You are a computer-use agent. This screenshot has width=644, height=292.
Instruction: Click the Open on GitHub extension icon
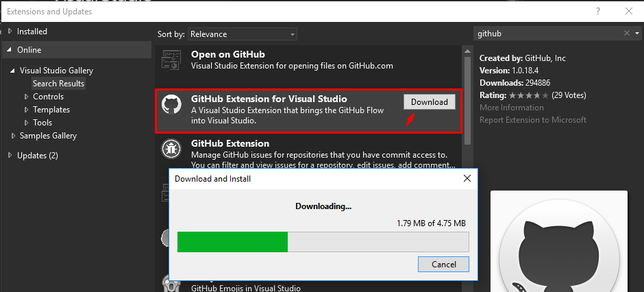pyautogui.click(x=171, y=62)
